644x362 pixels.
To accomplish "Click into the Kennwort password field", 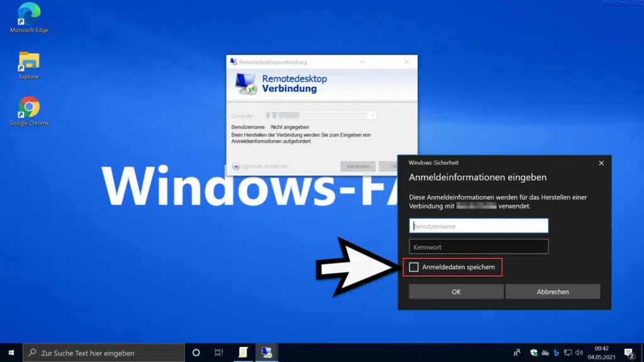I will (x=479, y=247).
